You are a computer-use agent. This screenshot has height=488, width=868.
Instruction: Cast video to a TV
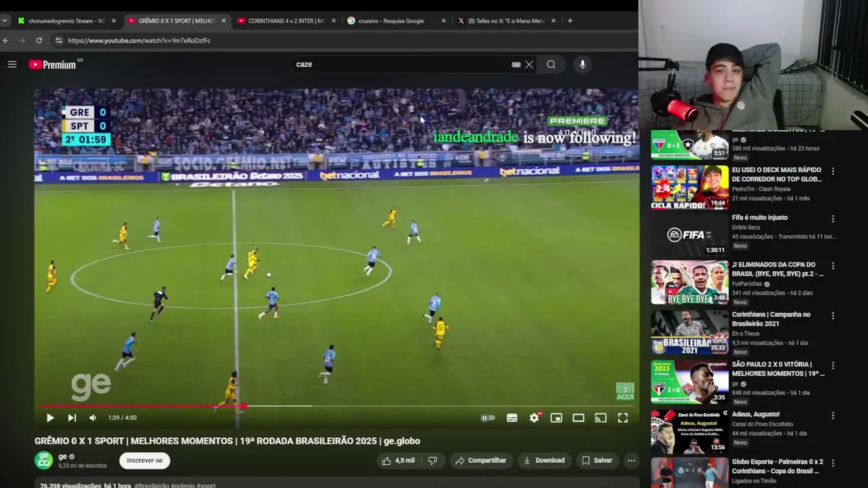tap(600, 418)
